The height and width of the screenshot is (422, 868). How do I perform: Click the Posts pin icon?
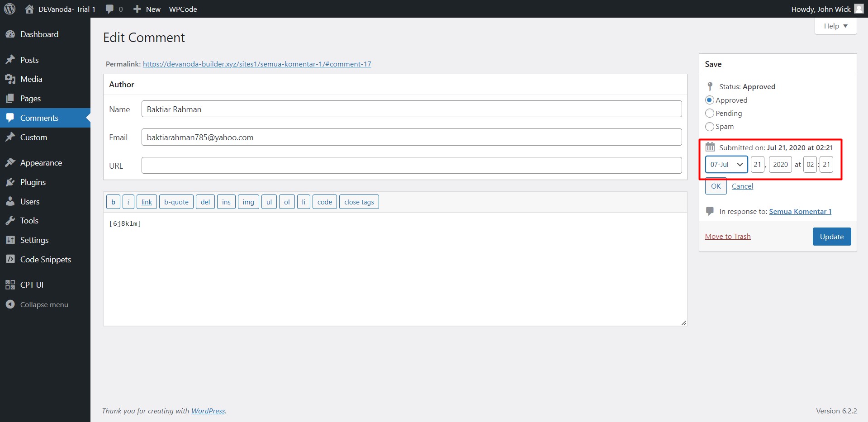(x=10, y=60)
